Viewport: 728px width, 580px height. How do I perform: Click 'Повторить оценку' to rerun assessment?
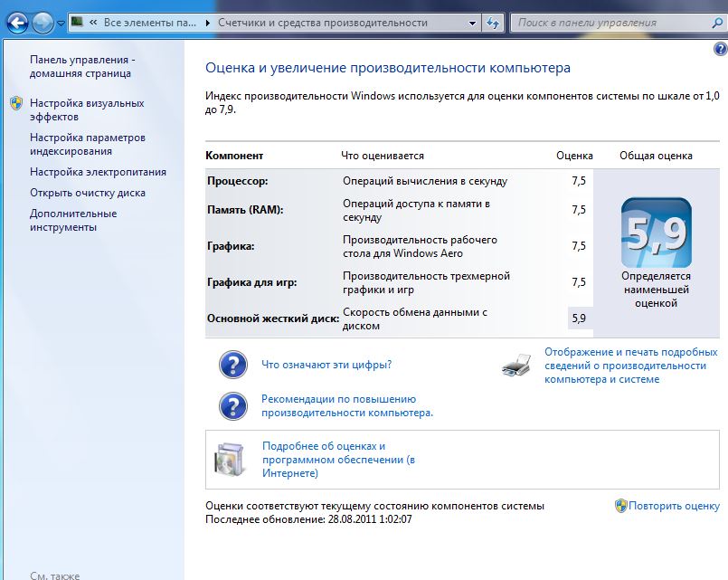(674, 506)
